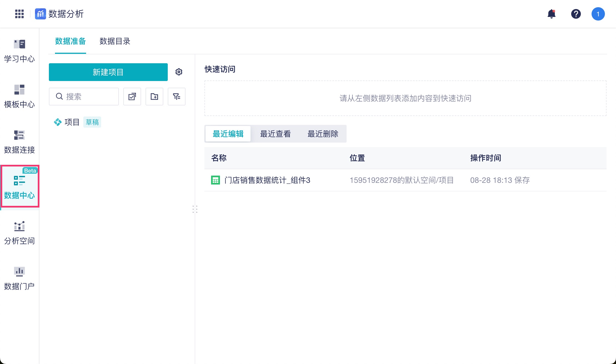Open 模板中心 in sidebar
Image resolution: width=616 pixels, height=364 pixels.
pyautogui.click(x=19, y=97)
